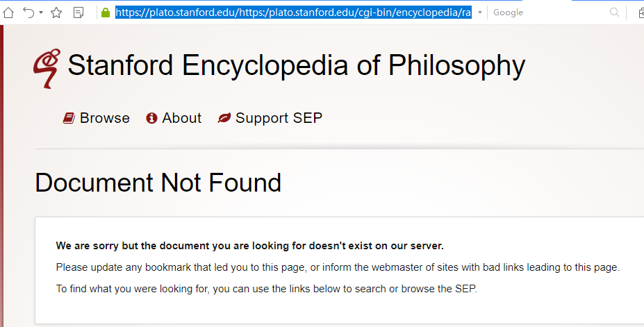Bookmark page with the star icon
The height and width of the screenshot is (327, 644).
pos(56,12)
